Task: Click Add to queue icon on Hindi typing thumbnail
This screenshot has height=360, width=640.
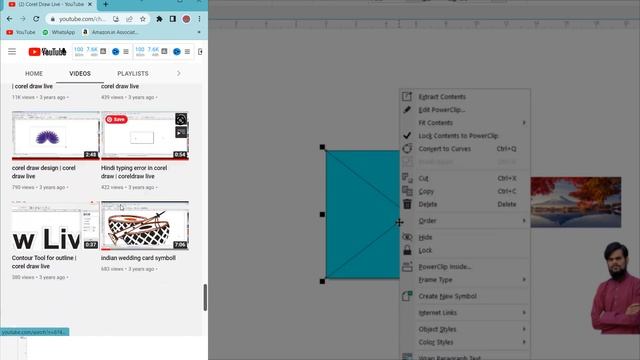Action: [181, 132]
